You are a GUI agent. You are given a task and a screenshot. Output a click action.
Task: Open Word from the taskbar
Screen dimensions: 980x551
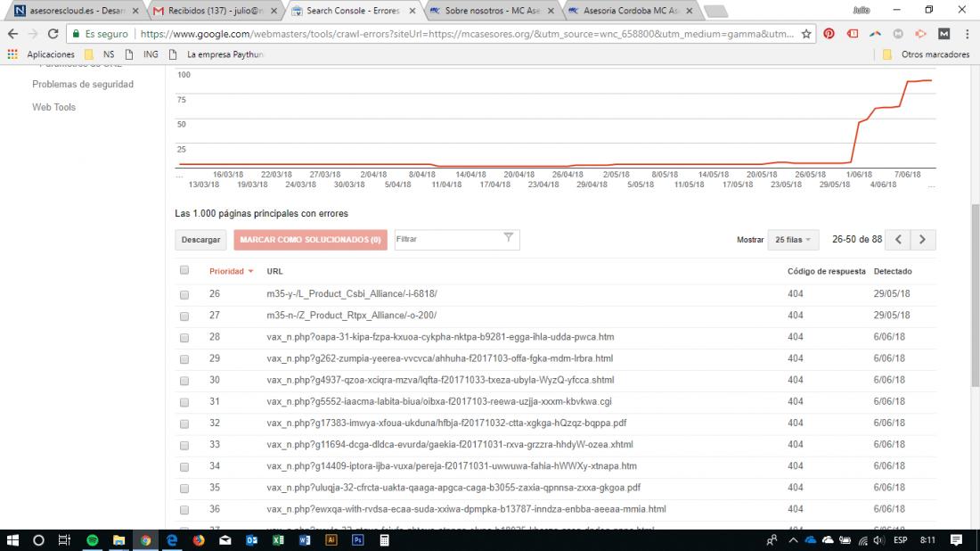305,539
